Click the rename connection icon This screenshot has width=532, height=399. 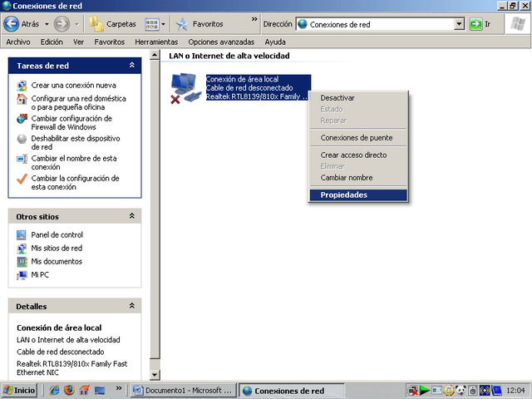[22, 159]
